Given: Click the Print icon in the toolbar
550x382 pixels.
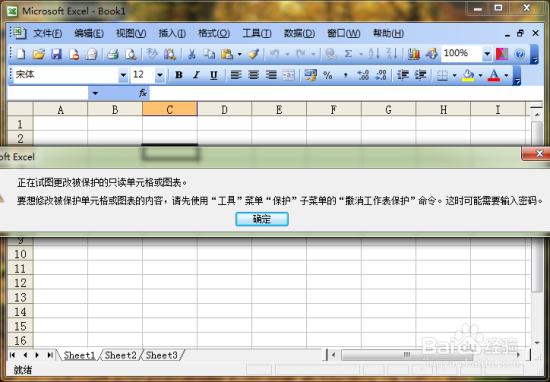Looking at the screenshot, I should [113, 54].
